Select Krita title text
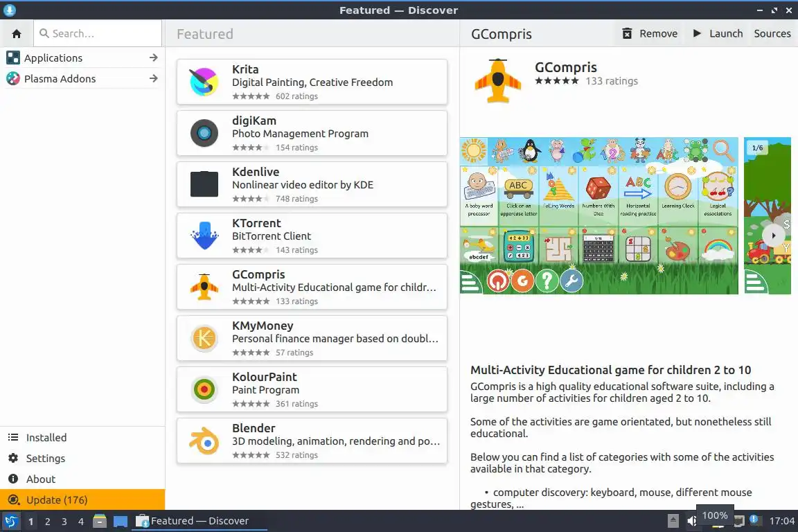798x532 pixels. click(245, 69)
